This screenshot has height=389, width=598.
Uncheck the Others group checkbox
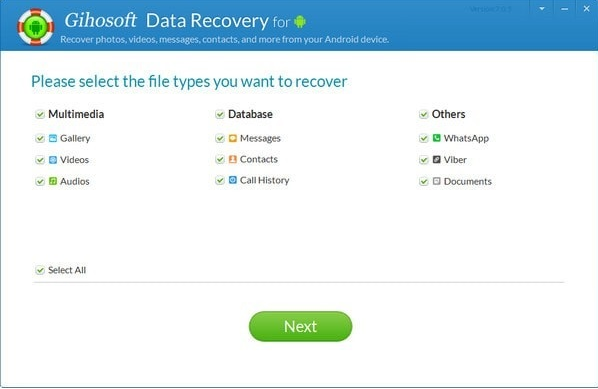point(423,114)
